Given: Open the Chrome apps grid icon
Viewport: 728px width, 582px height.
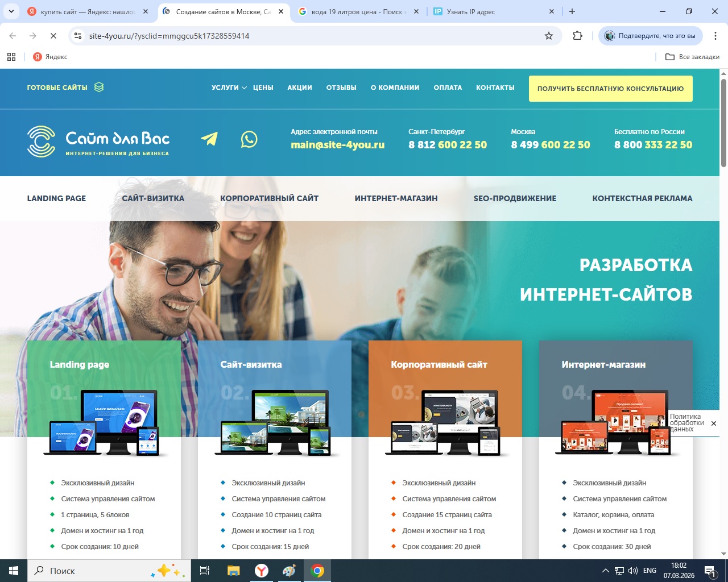Looking at the screenshot, I should tap(11, 57).
